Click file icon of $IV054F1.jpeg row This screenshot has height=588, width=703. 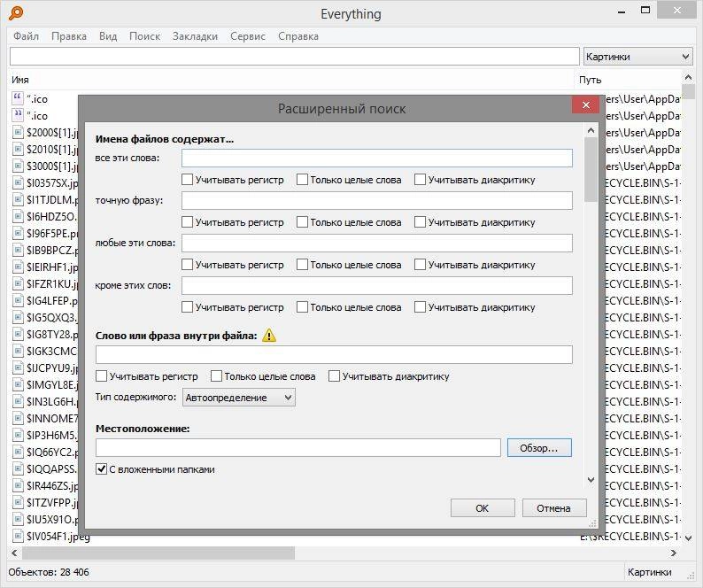click(x=18, y=536)
